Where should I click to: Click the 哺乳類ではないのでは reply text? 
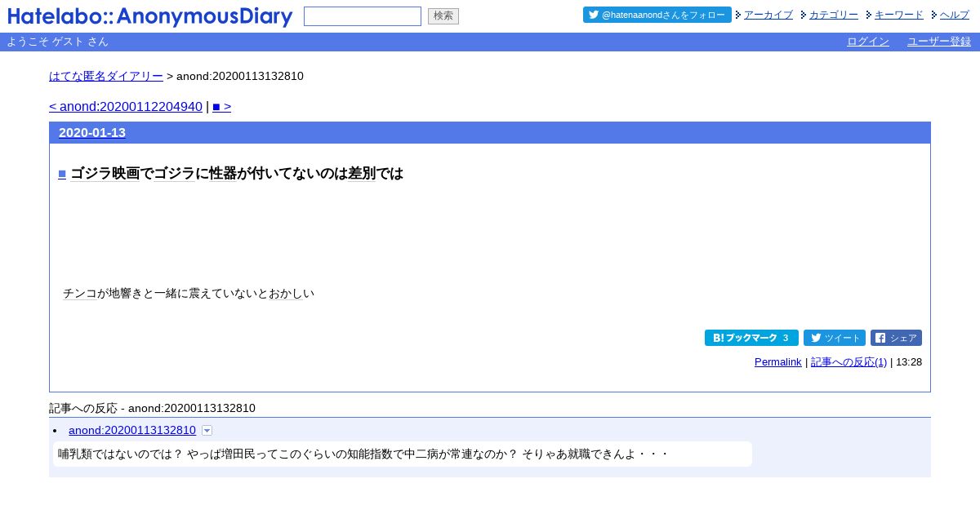pos(120,454)
